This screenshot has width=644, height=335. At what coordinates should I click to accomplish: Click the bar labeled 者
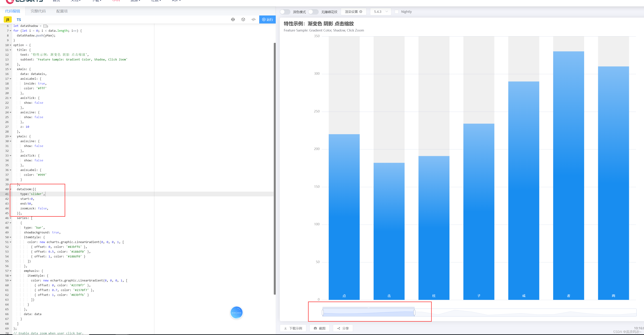click(568, 176)
